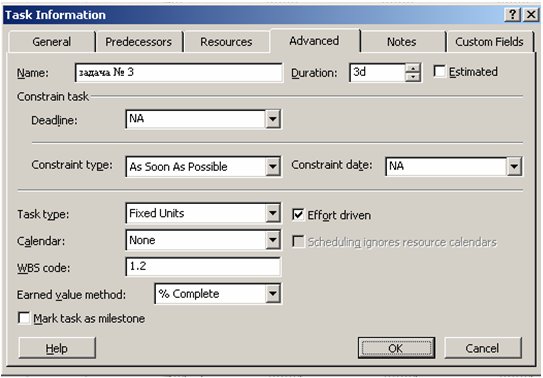Confirm changes with the OK button

pyautogui.click(x=396, y=348)
